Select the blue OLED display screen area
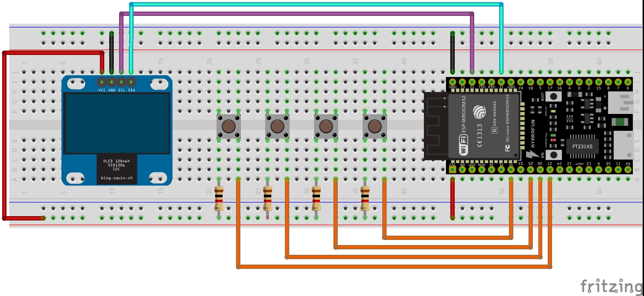The image size is (644, 296). (x=117, y=123)
